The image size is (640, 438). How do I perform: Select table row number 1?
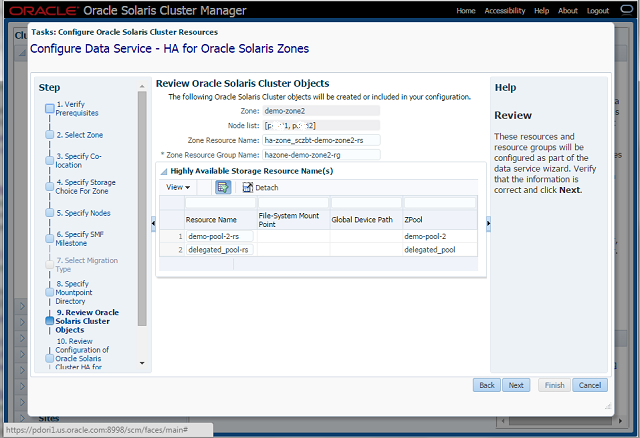tap(172, 236)
